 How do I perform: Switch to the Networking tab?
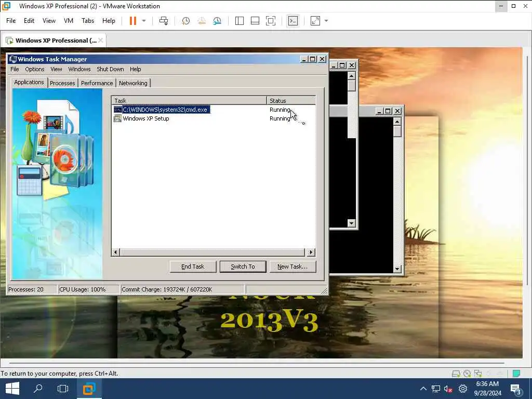click(133, 83)
